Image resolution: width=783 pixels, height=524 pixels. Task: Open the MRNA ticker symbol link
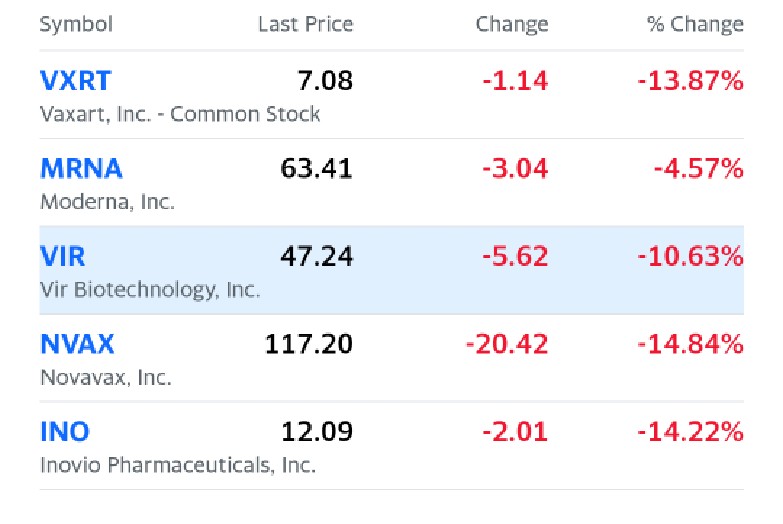pyautogui.click(x=80, y=169)
